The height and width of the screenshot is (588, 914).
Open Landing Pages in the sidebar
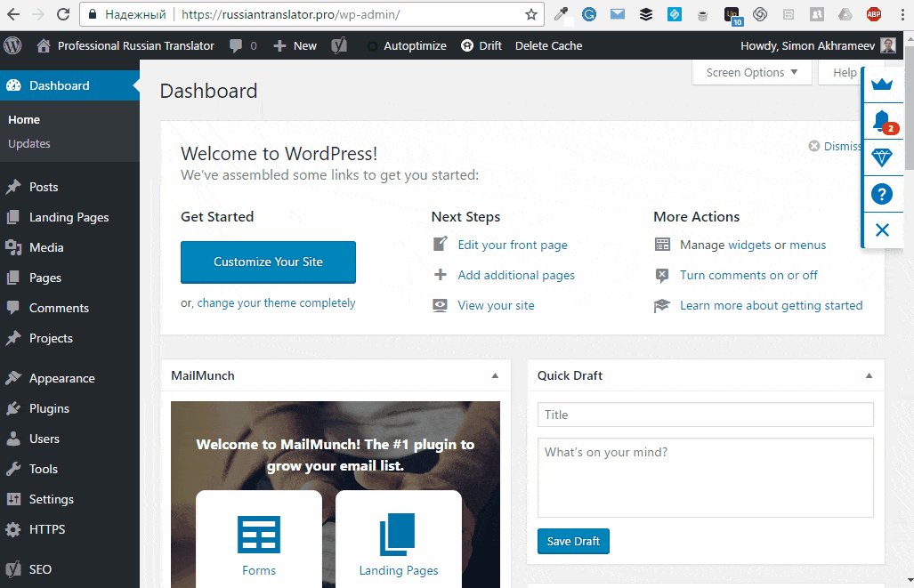(x=70, y=217)
